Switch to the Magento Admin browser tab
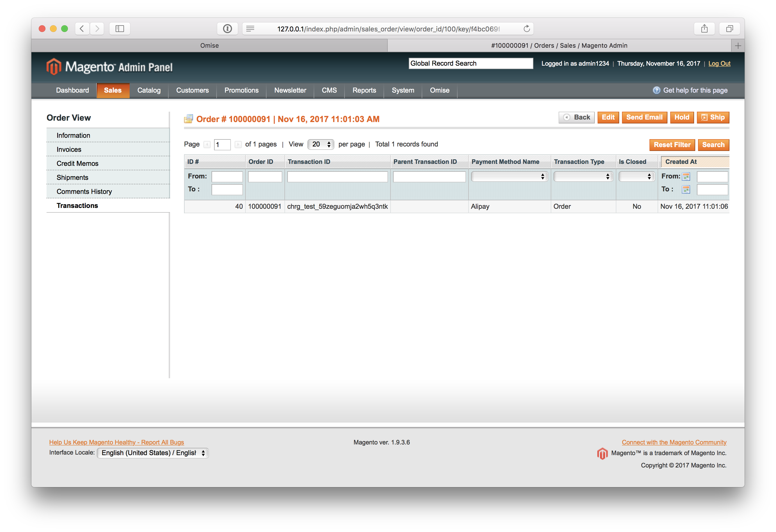Image resolution: width=776 pixels, height=532 pixels. pos(559,45)
